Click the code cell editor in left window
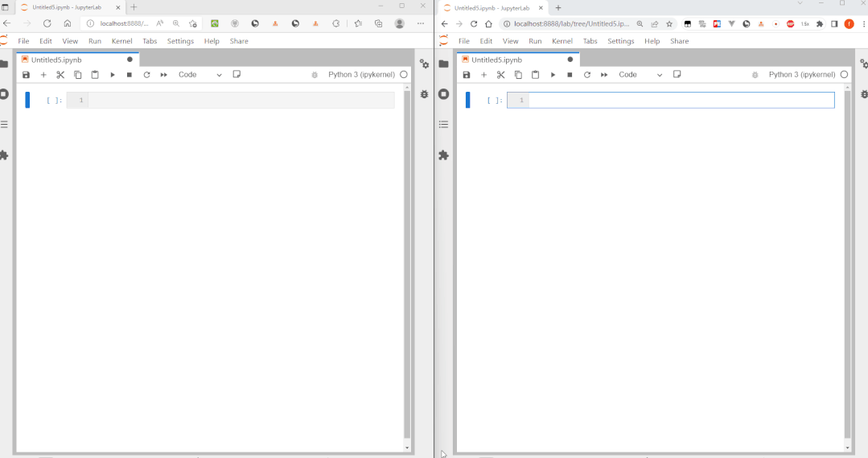The height and width of the screenshot is (458, 868). click(x=241, y=101)
